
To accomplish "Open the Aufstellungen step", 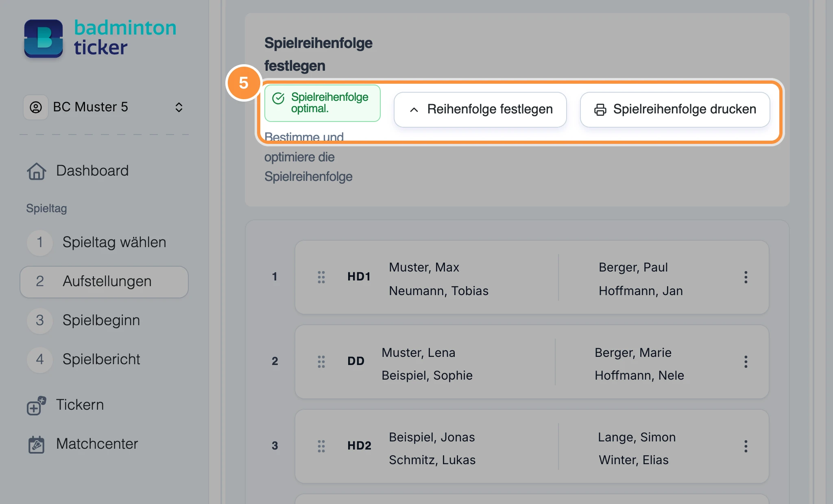I will coord(104,282).
